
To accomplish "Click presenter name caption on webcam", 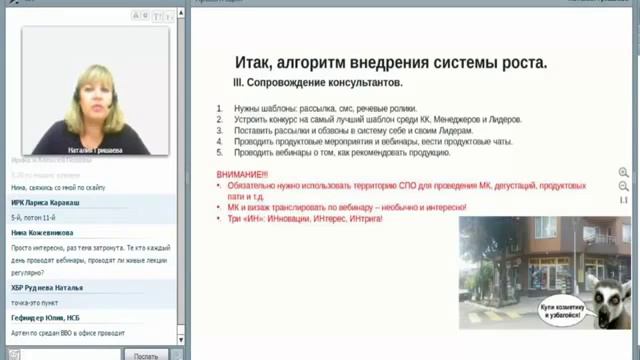I will [95, 150].
